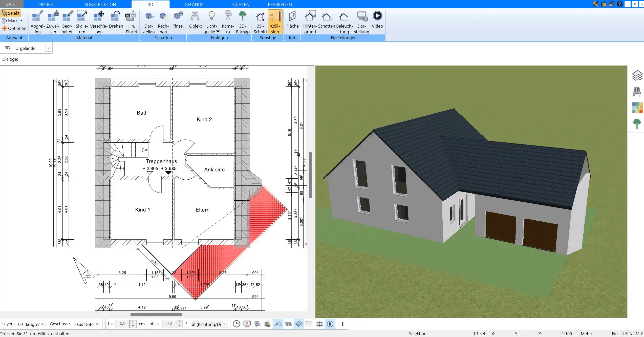Open the Bearbeiten material edit tool
644x337 pixels.
pos(67,22)
